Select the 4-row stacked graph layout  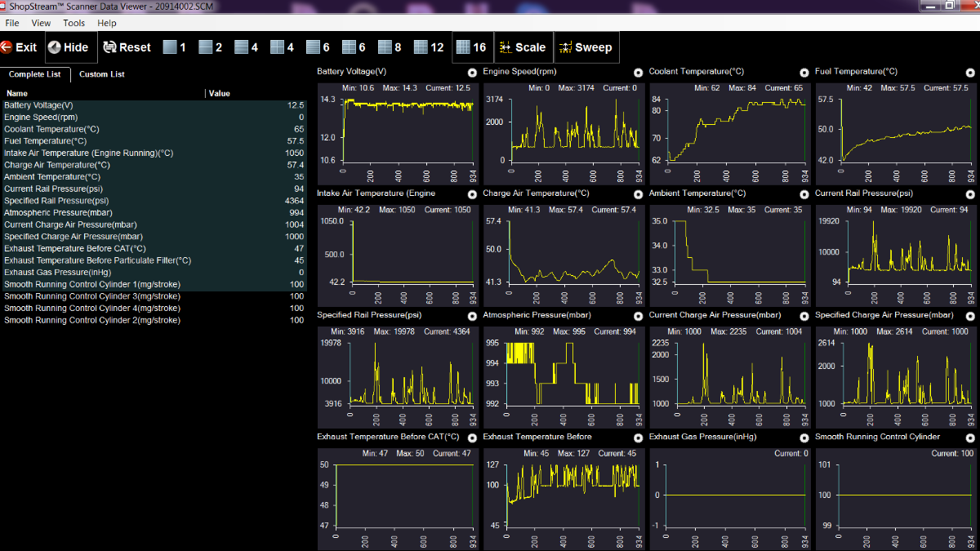click(246, 47)
